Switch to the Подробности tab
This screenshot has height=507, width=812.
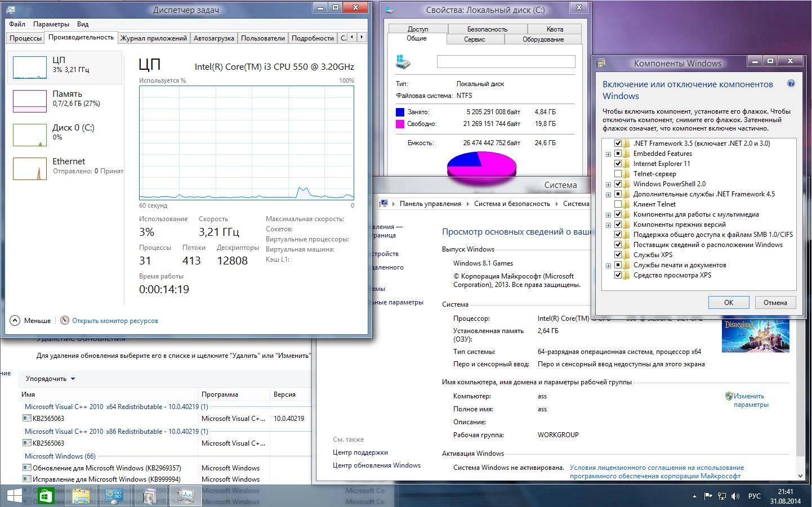tap(313, 38)
